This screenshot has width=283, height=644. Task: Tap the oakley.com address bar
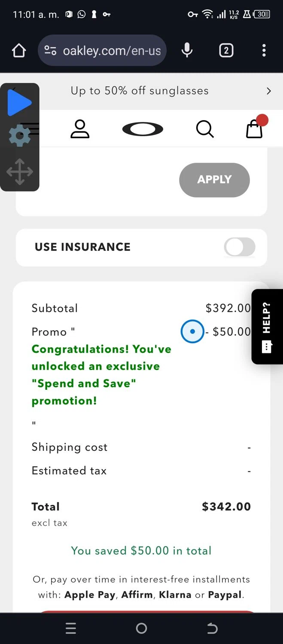111,51
